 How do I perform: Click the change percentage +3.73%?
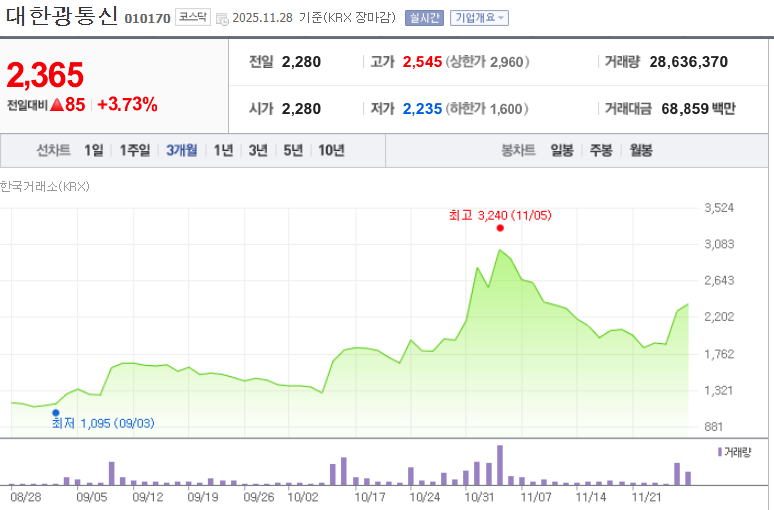pyautogui.click(x=127, y=104)
